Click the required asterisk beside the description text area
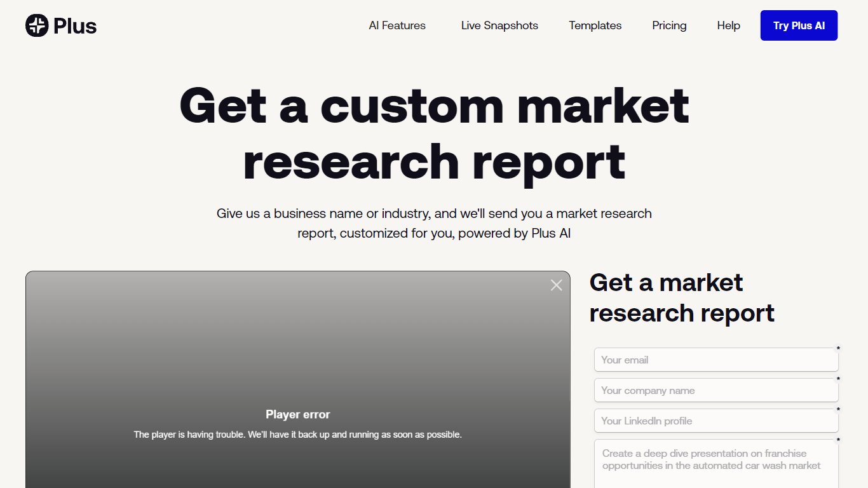The image size is (868, 488). [838, 440]
